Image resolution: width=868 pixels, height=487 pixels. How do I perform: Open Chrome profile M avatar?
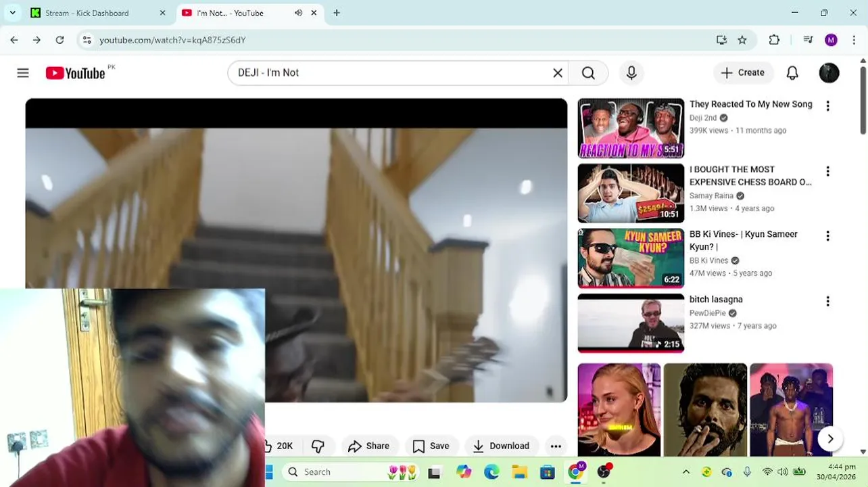pyautogui.click(x=831, y=40)
